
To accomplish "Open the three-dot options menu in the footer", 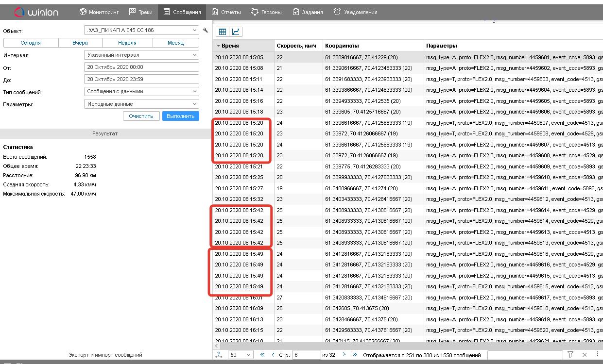I will 598,355.
